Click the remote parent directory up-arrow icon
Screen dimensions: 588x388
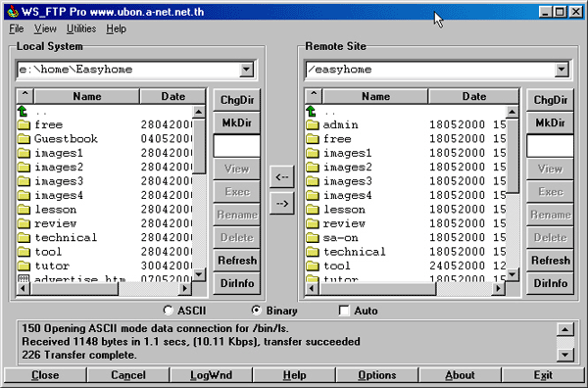tap(312, 111)
